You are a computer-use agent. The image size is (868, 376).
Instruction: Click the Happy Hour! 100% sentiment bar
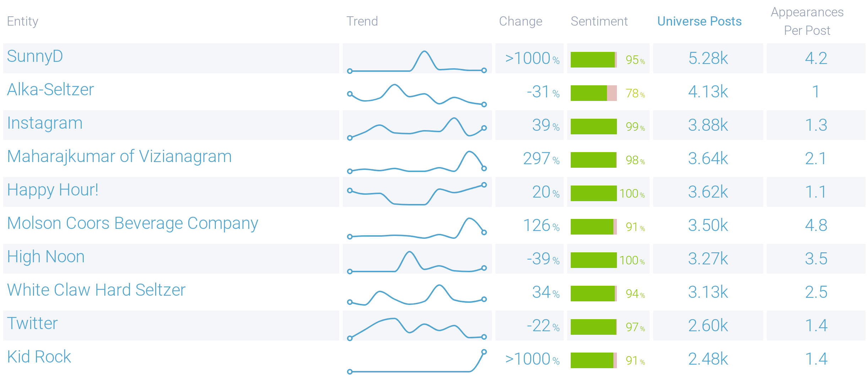(x=593, y=193)
